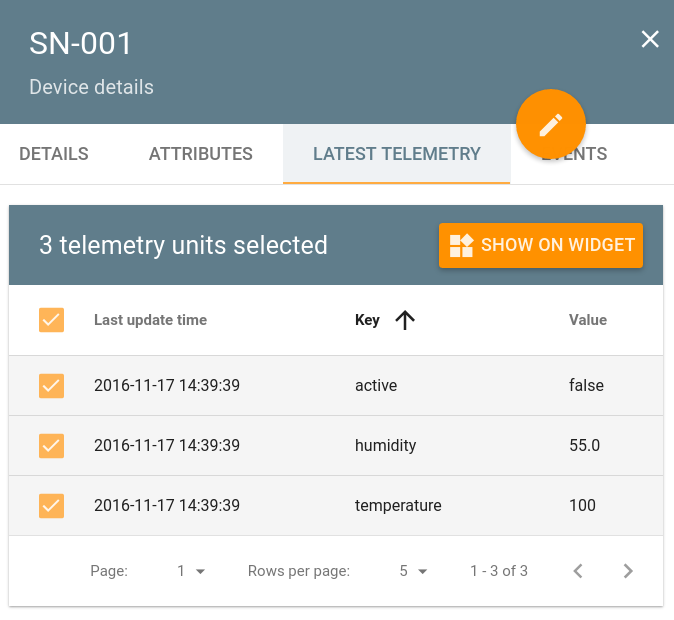The width and height of the screenshot is (674, 620).
Task: Toggle the select-all checkbox in the header
Action: (x=51, y=320)
